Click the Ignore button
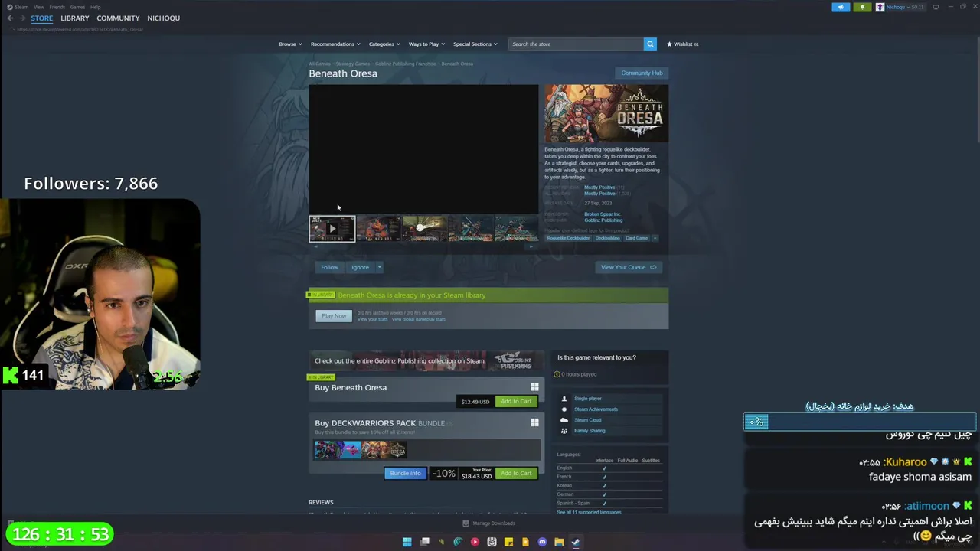Screen dimensions: 980x551 point(360,267)
